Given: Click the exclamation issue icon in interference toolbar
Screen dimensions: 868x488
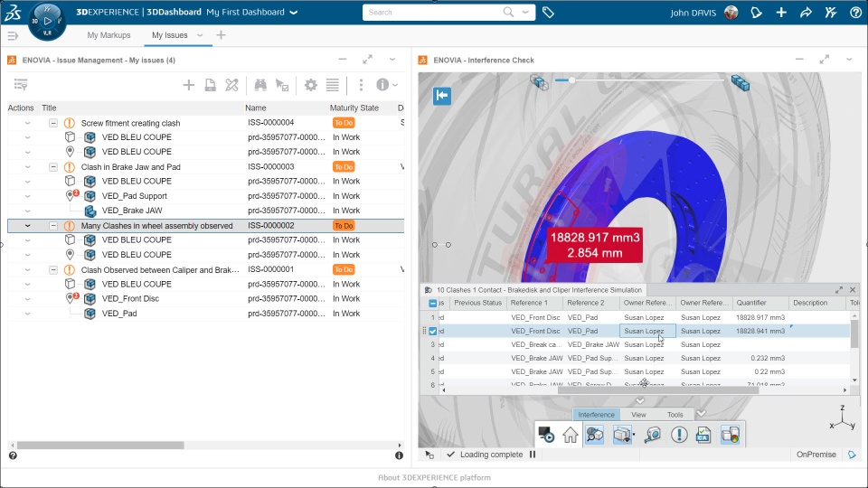Looking at the screenshot, I should 679,435.
